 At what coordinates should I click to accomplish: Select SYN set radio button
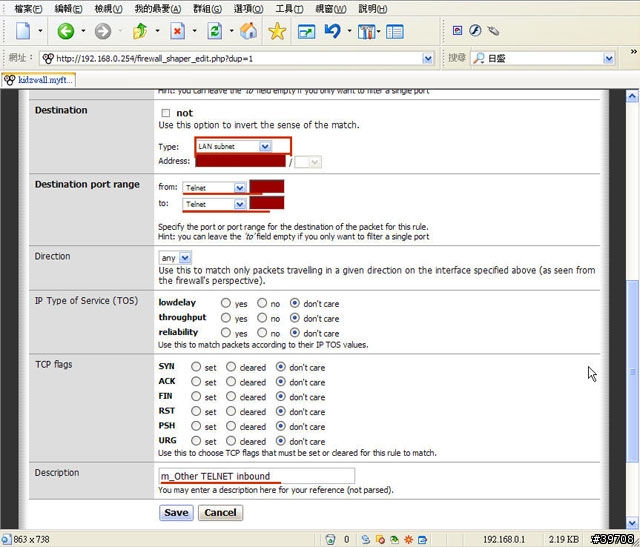196,367
